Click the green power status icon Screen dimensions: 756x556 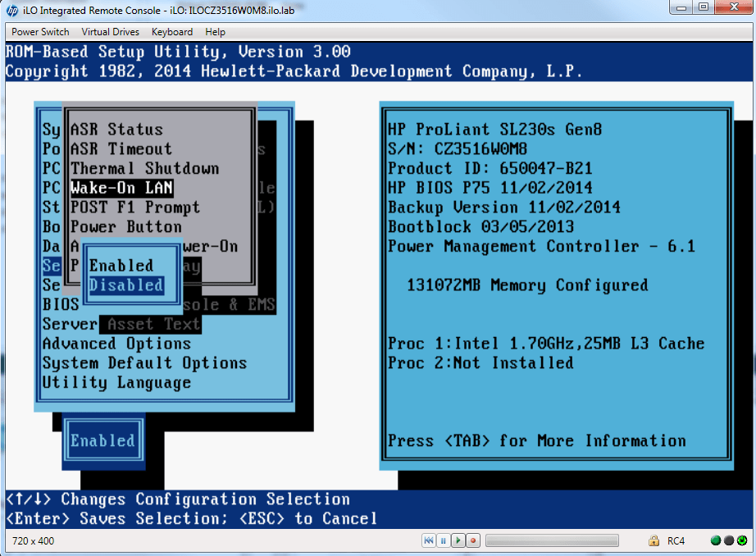[x=741, y=541]
